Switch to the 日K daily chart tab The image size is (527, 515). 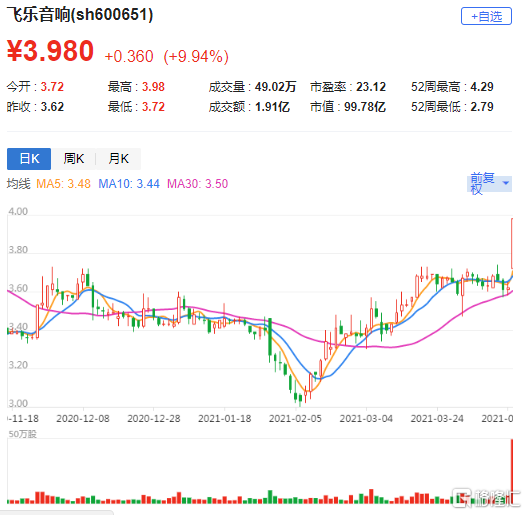pyautogui.click(x=29, y=159)
